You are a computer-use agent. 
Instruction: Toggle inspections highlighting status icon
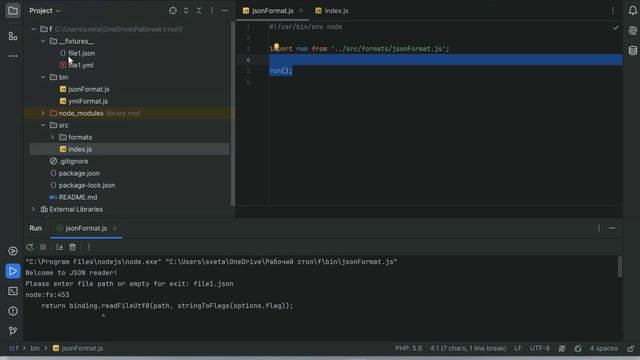coord(562,349)
